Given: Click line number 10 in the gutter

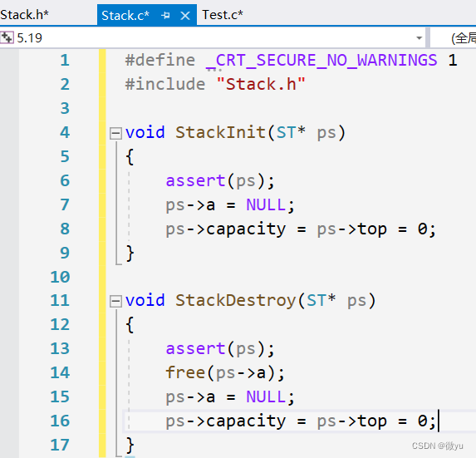Looking at the screenshot, I should [x=60, y=277].
